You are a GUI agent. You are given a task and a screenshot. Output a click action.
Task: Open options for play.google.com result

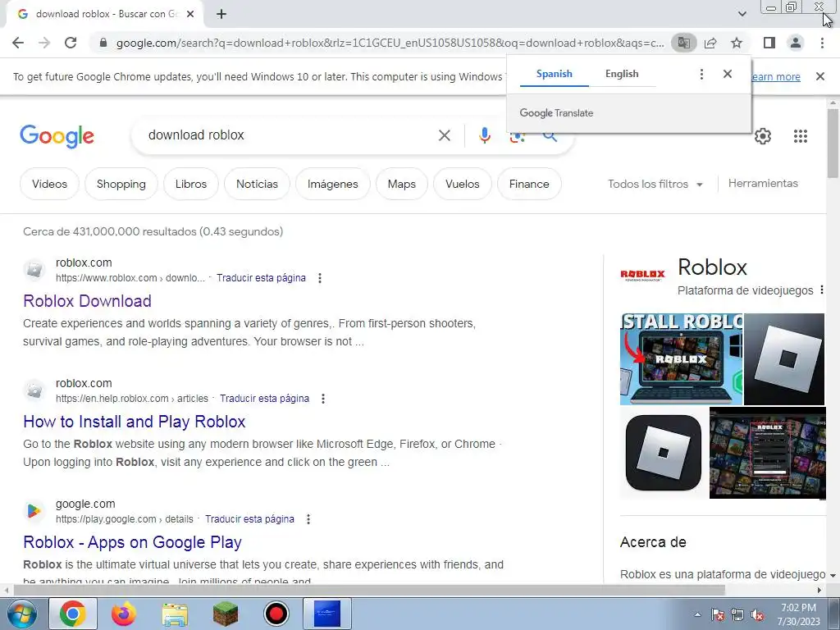pos(308,519)
